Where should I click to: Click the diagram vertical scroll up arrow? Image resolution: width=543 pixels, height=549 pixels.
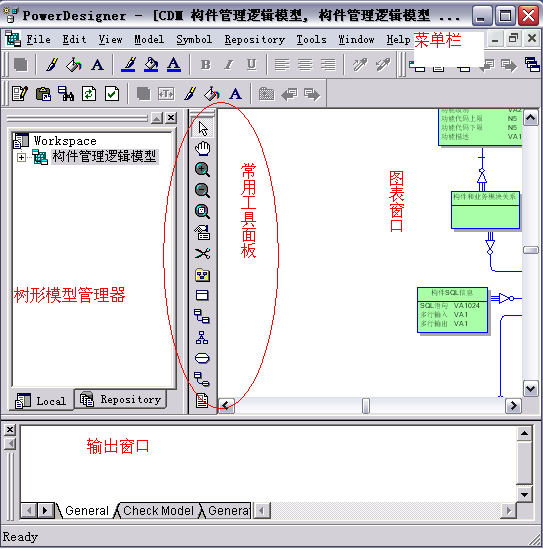click(x=531, y=118)
